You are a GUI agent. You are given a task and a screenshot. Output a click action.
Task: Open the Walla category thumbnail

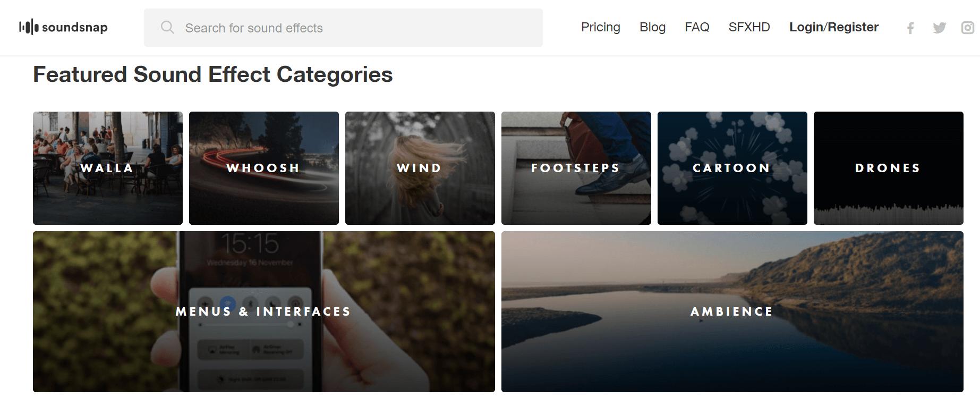108,168
